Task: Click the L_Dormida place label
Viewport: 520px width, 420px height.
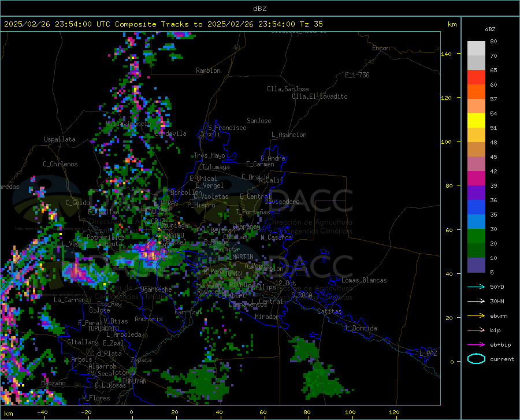Action: tap(361, 329)
